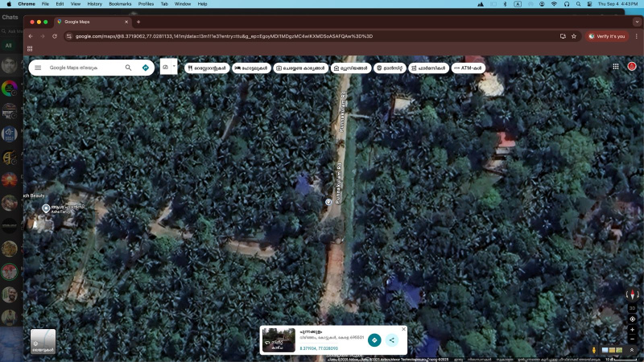Click the Verify it's you button
The height and width of the screenshot is (362, 644).
coord(608,36)
